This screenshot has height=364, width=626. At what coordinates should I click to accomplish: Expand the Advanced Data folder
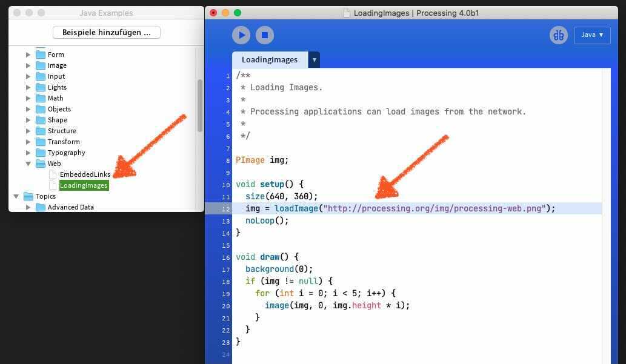pos(28,207)
